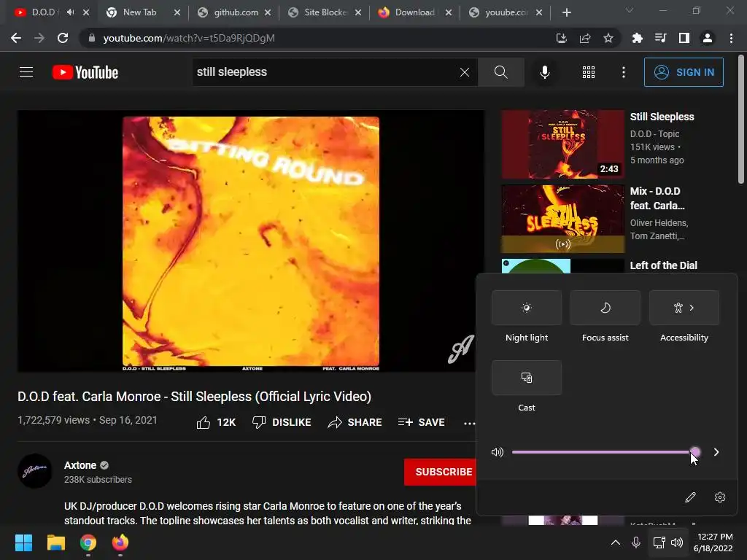Open File Explorer from the taskbar
Image resolution: width=747 pixels, height=560 pixels.
[x=55, y=542]
